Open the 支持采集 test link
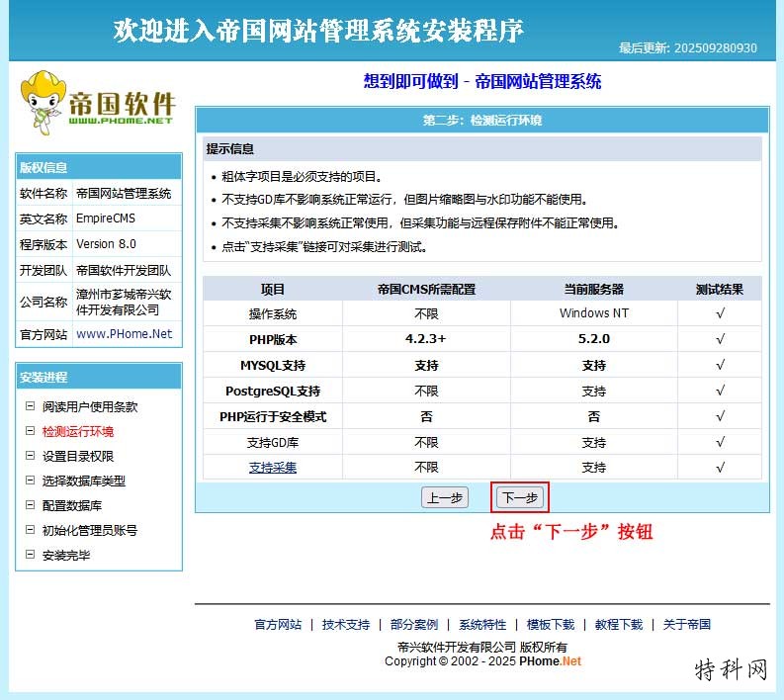Viewport: 784px width, 700px height. [x=273, y=468]
